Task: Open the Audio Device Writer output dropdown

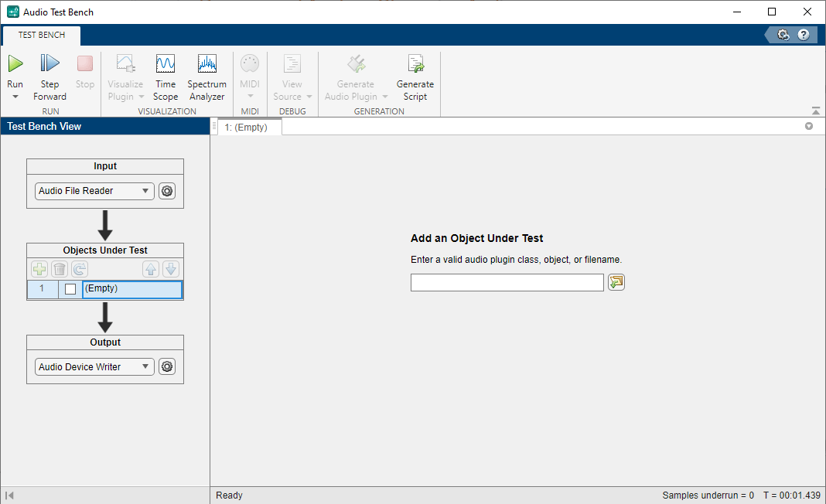Action: [x=94, y=367]
